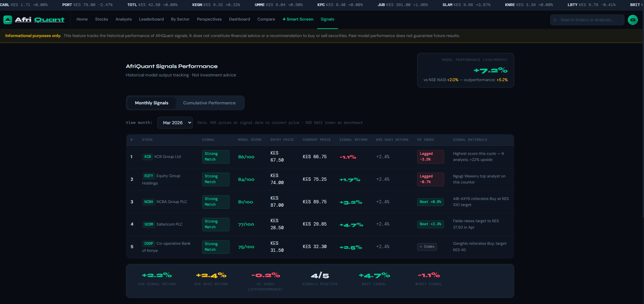Click the Lagged -3.5% badge
The width and height of the screenshot is (644, 304).
click(430, 157)
